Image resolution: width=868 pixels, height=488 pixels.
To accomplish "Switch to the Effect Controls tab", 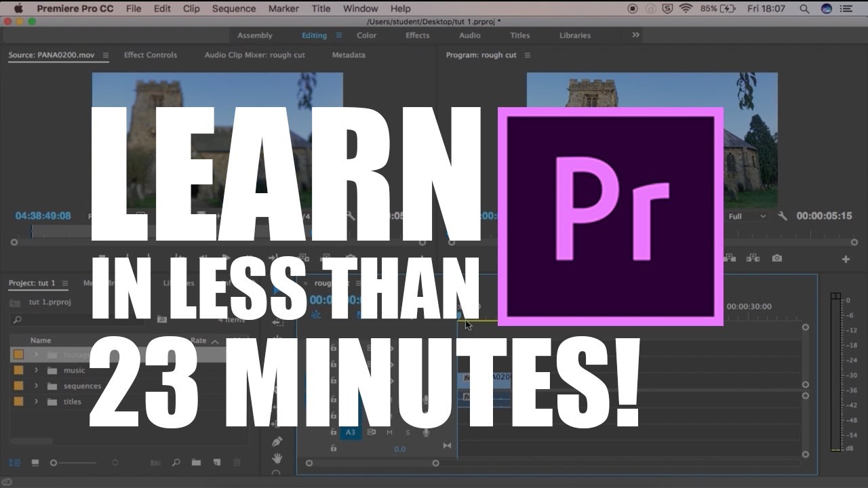I will pos(150,55).
